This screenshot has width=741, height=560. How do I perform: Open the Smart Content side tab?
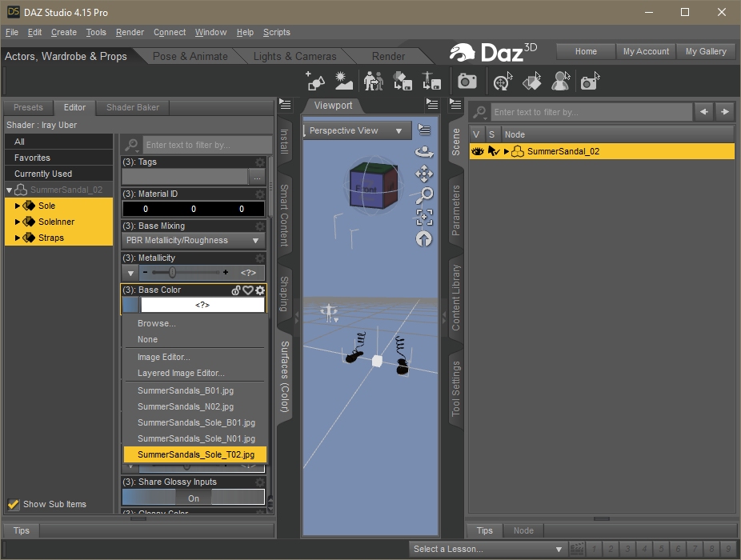(x=283, y=215)
